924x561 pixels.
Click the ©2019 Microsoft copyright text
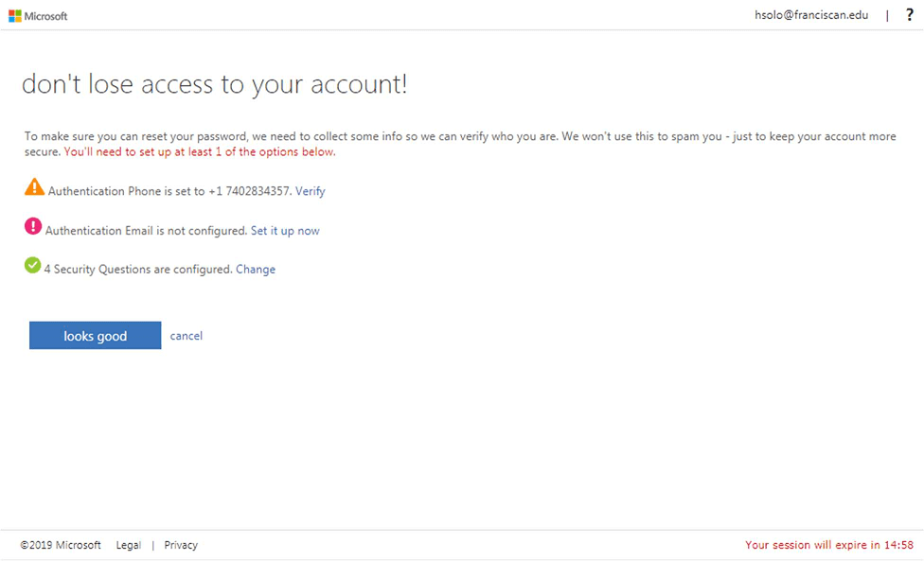[x=61, y=545]
